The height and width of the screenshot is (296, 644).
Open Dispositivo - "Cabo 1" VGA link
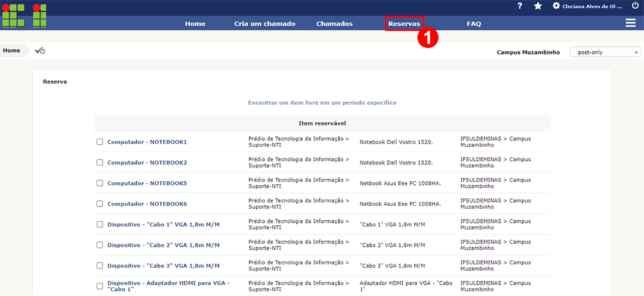point(163,225)
